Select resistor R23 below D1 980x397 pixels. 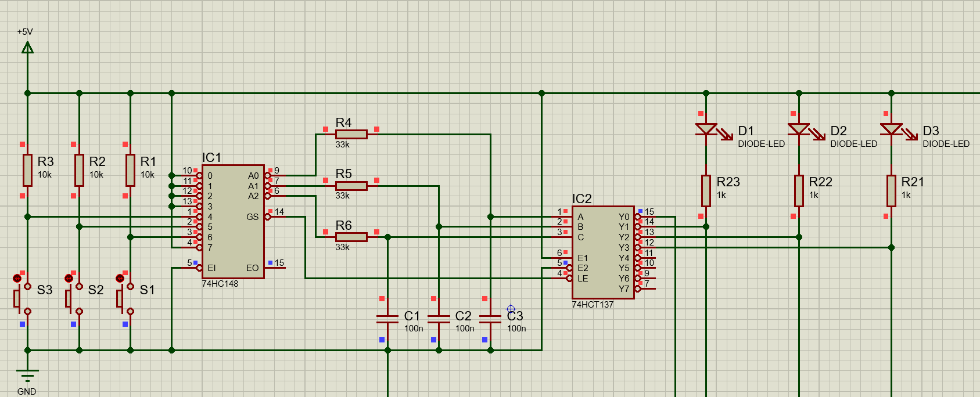click(706, 190)
